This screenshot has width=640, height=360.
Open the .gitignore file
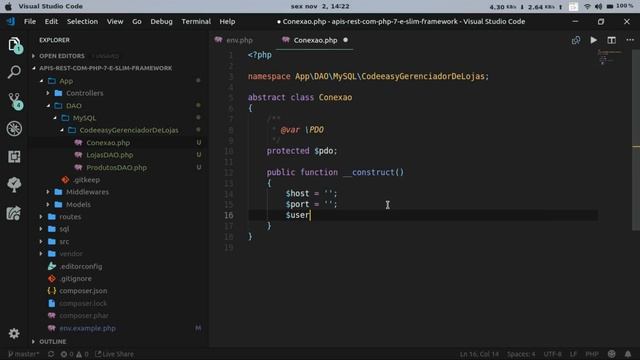click(x=76, y=278)
